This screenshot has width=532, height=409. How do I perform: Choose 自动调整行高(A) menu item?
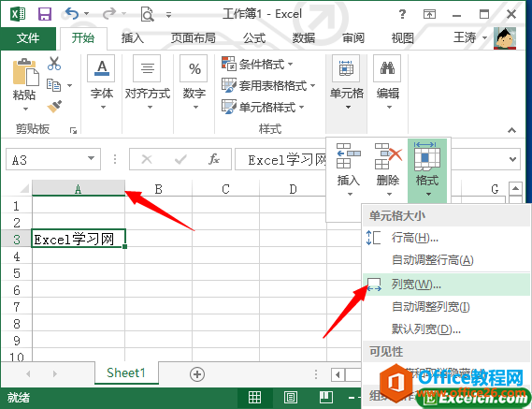coord(446,260)
